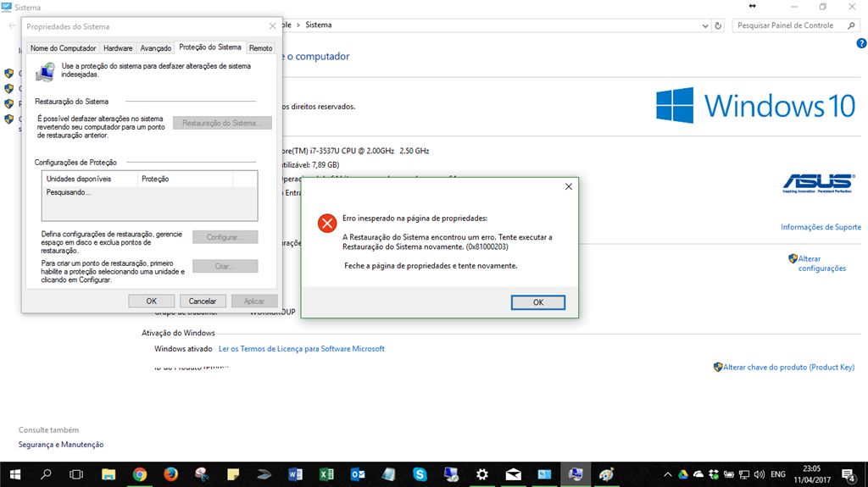Open the Microsoft software license terms link
Viewport: 868px width, 487px height.
tap(301, 349)
